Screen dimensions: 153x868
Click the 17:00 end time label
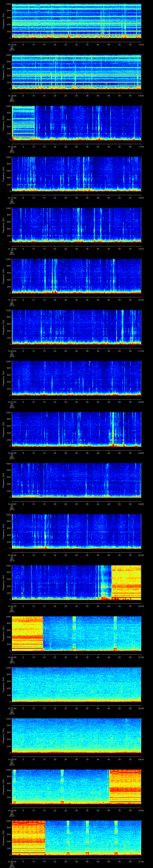pyautogui.click(x=141, y=147)
